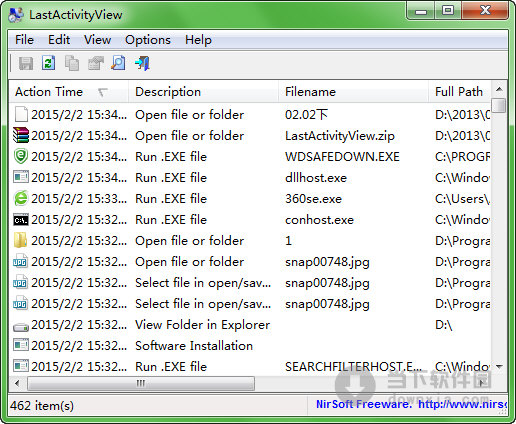Click the vertical scrollbar up arrow
Viewport: 516px width, 424px height.
(499, 89)
